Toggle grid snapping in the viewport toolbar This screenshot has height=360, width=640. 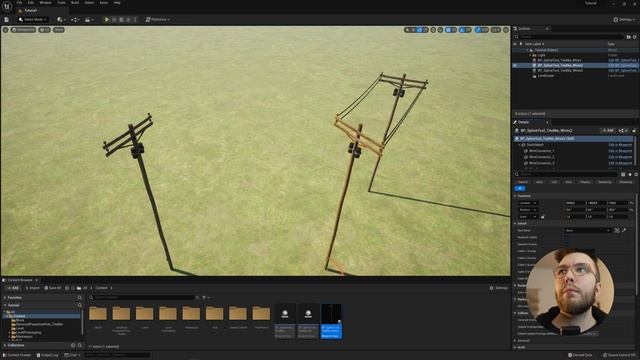click(x=448, y=30)
